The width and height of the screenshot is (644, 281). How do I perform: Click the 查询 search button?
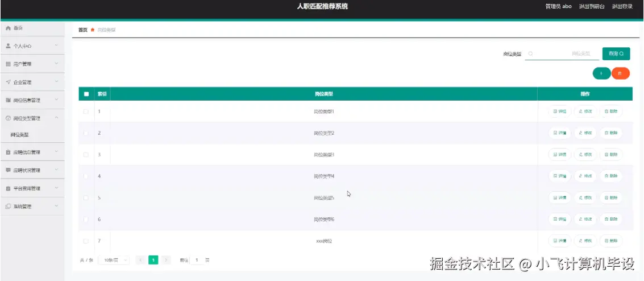pos(616,54)
